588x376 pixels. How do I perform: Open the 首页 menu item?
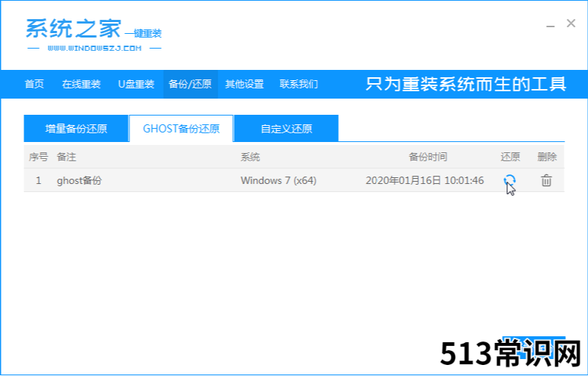[x=34, y=84]
